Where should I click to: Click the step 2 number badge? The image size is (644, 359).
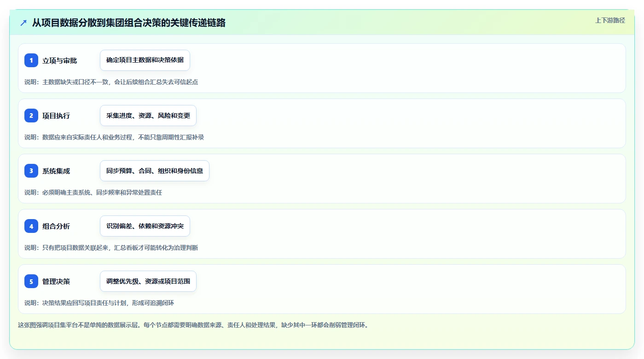(x=31, y=116)
